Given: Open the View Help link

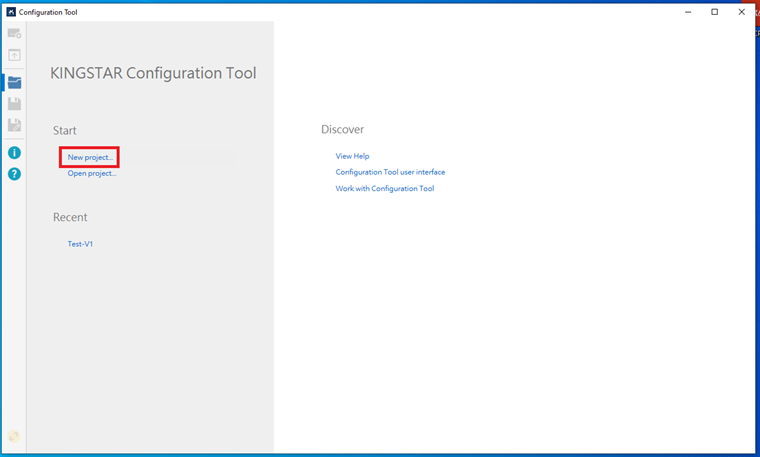Looking at the screenshot, I should click(x=352, y=156).
